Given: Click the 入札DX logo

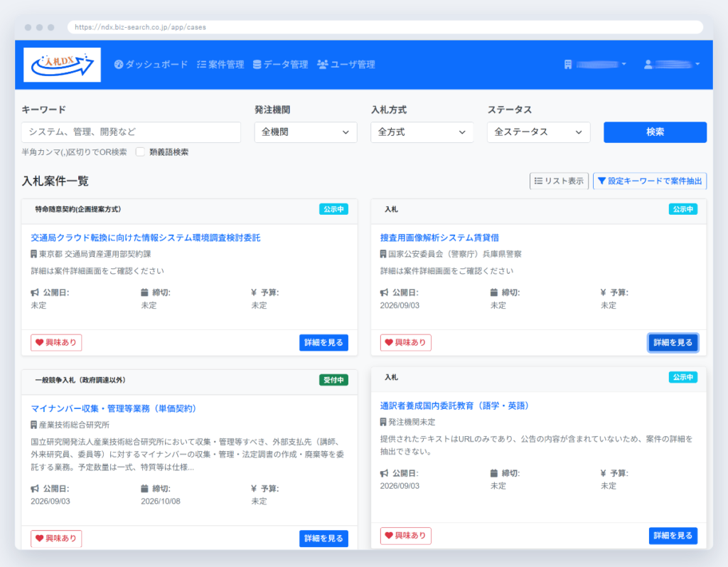Looking at the screenshot, I should [x=63, y=65].
